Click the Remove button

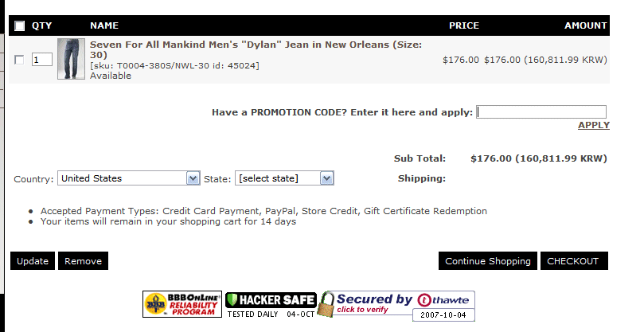click(x=83, y=261)
